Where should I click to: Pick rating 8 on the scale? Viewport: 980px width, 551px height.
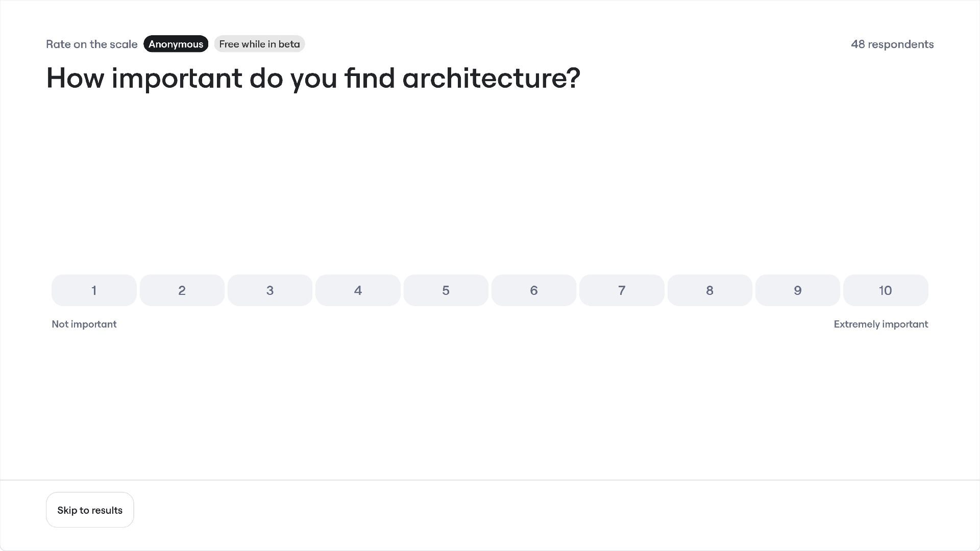point(709,290)
